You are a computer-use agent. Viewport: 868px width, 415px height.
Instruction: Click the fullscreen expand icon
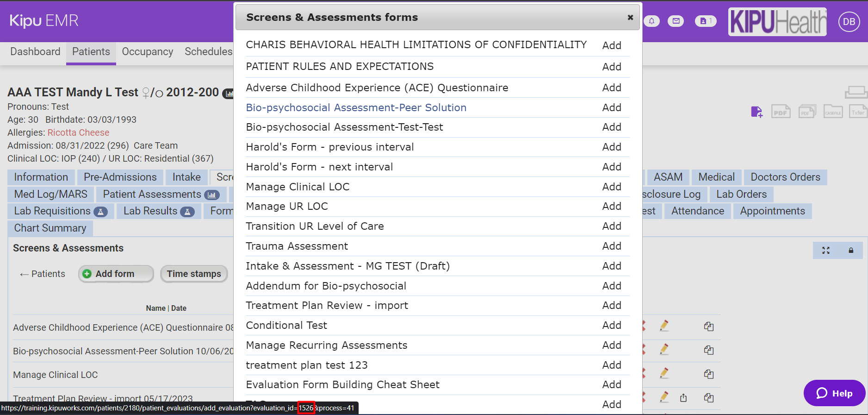tap(826, 251)
